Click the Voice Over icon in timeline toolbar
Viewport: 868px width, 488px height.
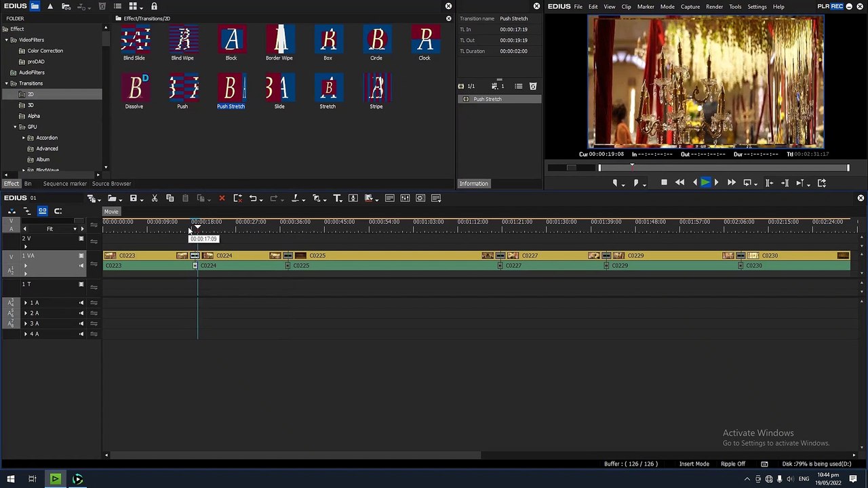coord(353,198)
